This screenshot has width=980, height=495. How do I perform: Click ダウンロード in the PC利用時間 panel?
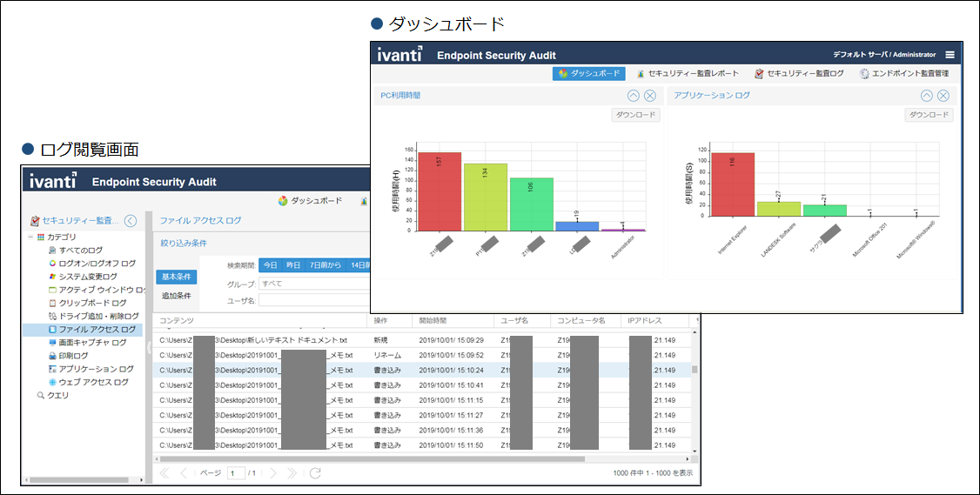[x=635, y=115]
